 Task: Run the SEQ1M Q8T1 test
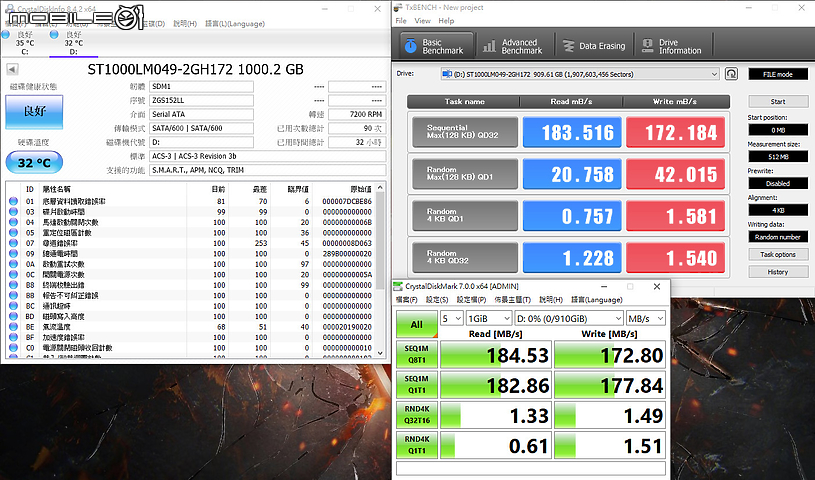pos(417,354)
